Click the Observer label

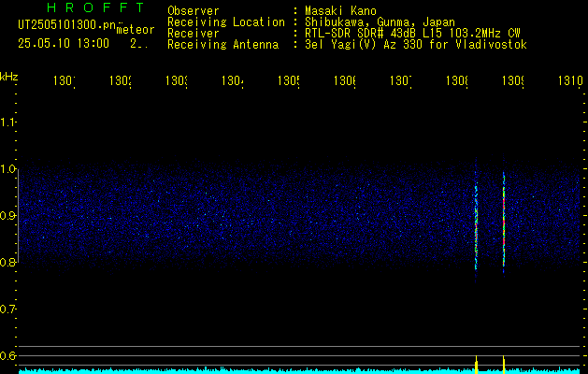(194, 11)
